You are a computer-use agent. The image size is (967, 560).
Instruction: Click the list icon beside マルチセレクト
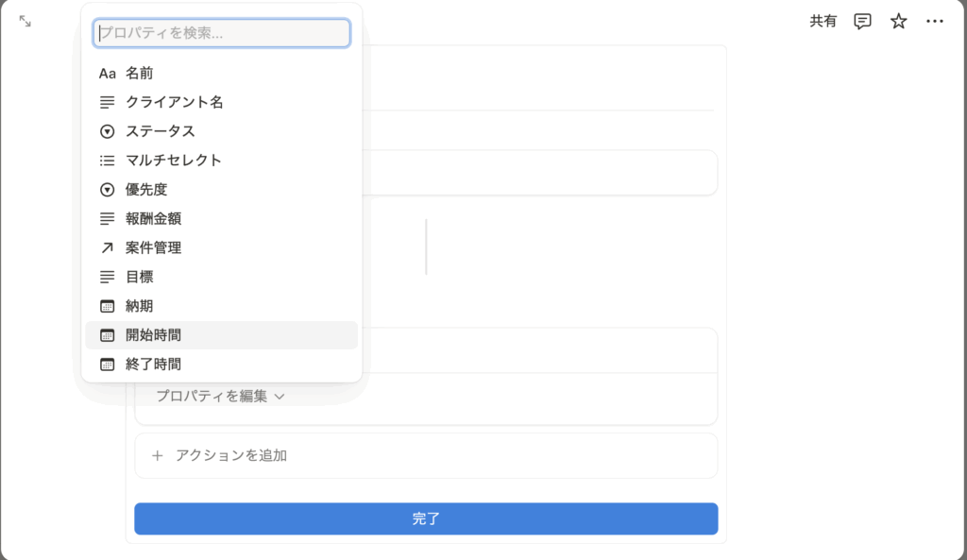(107, 161)
